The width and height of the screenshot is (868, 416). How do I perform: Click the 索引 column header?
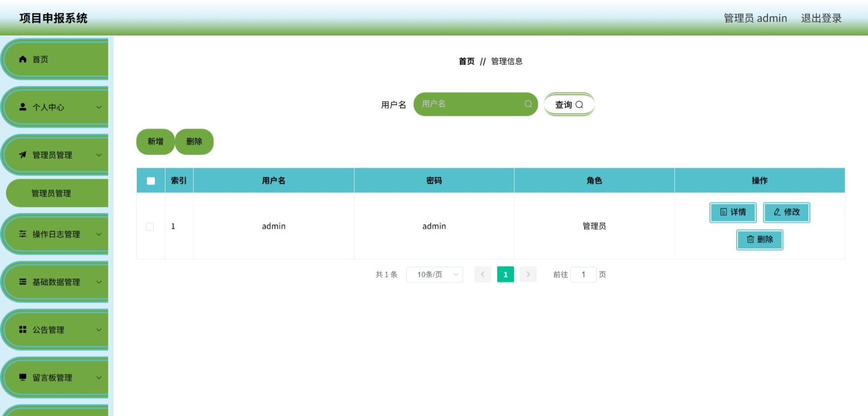click(179, 180)
